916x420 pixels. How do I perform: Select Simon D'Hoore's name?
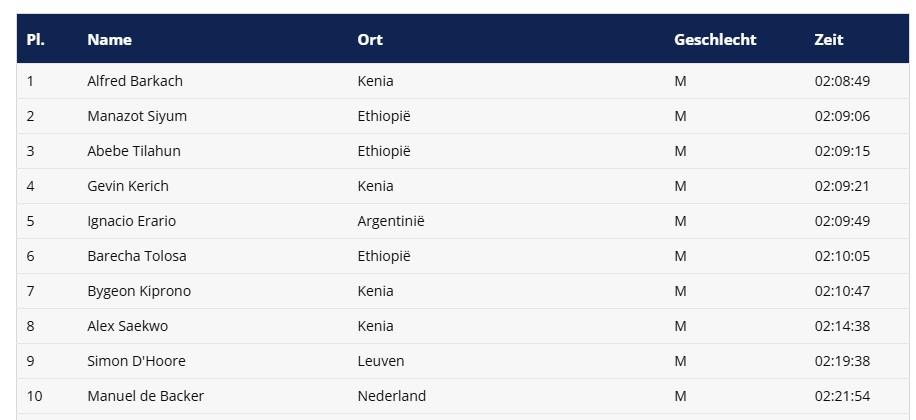point(136,361)
